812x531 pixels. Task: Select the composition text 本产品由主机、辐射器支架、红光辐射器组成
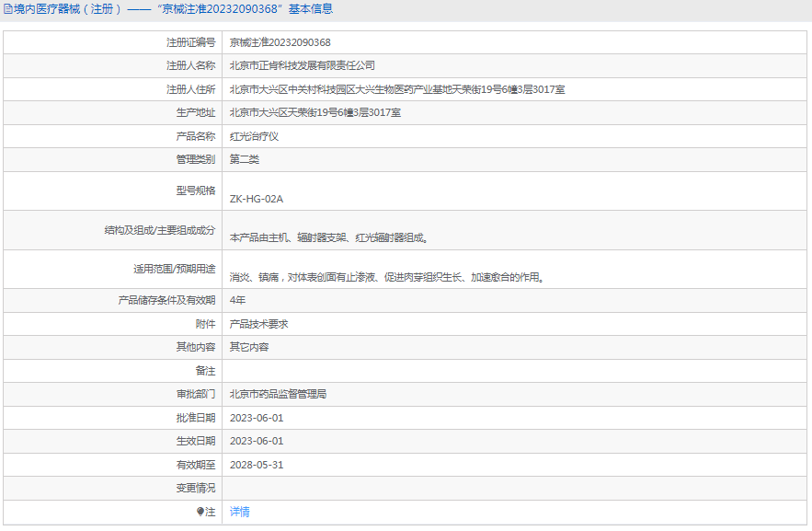pos(329,238)
